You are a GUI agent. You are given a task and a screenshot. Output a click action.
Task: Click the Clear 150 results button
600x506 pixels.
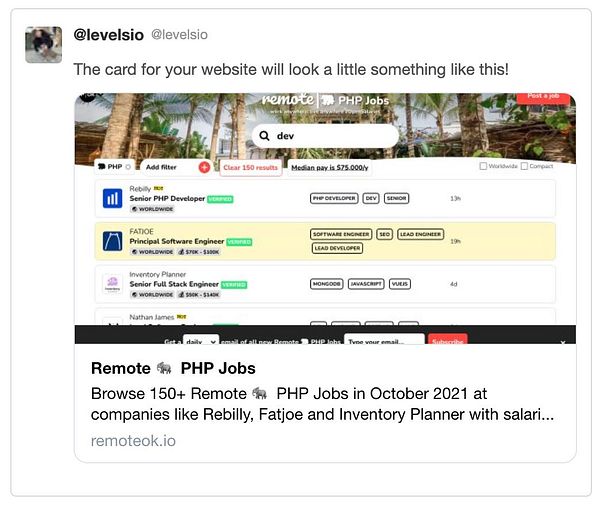click(251, 168)
